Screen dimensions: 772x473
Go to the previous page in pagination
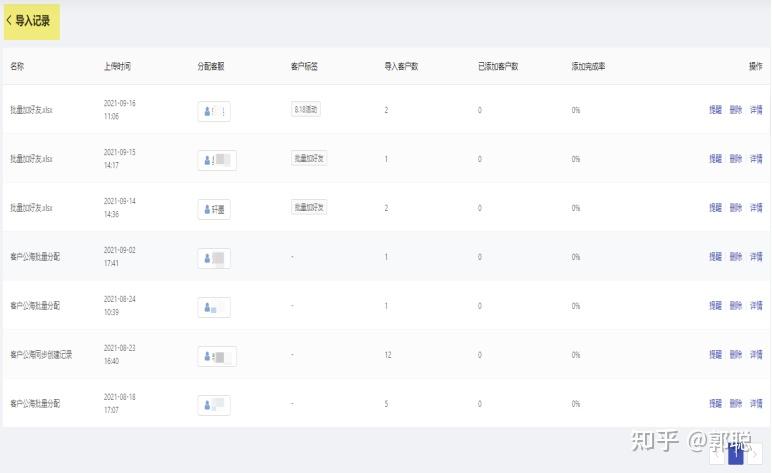(717, 455)
